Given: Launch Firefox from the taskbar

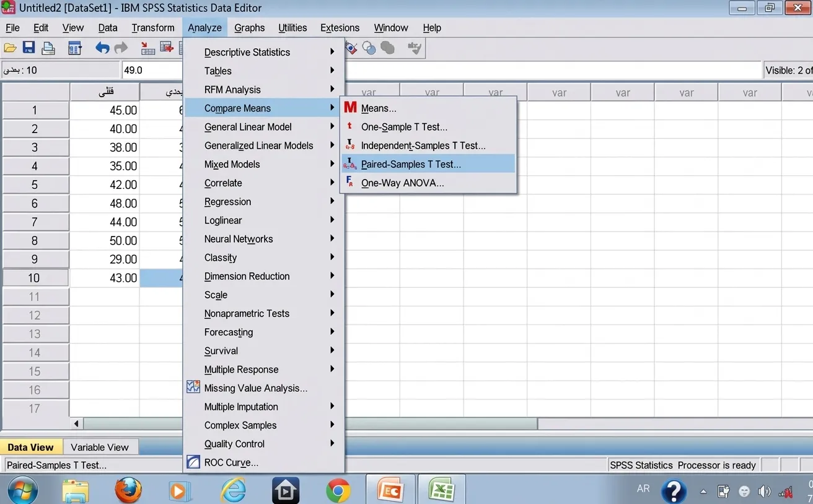Looking at the screenshot, I should [128, 491].
